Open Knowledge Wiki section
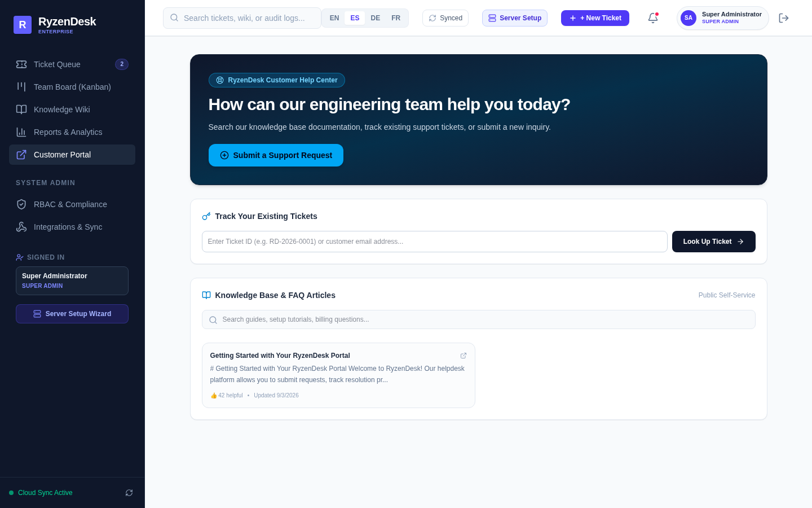Screen dimensions: 812x508 click(72, 110)
